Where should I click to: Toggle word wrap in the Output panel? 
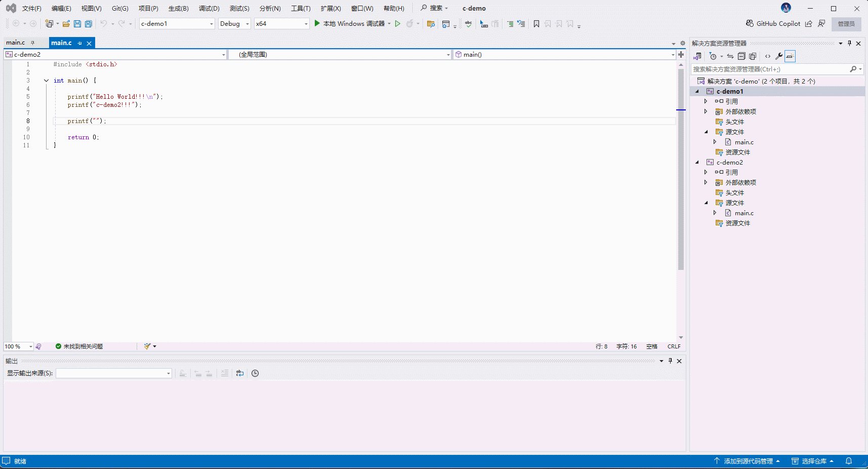240,373
